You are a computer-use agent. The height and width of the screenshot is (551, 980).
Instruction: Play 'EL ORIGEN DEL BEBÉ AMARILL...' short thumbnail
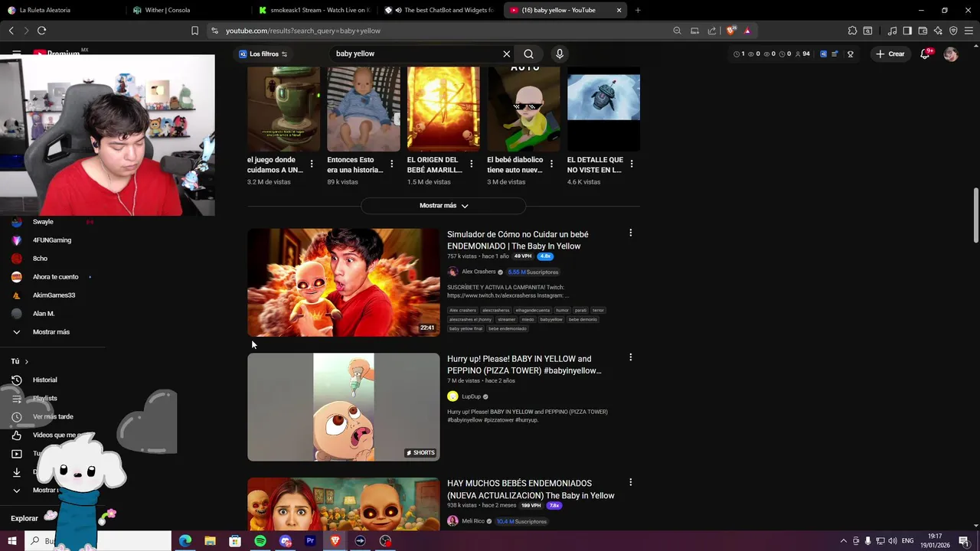point(443,109)
